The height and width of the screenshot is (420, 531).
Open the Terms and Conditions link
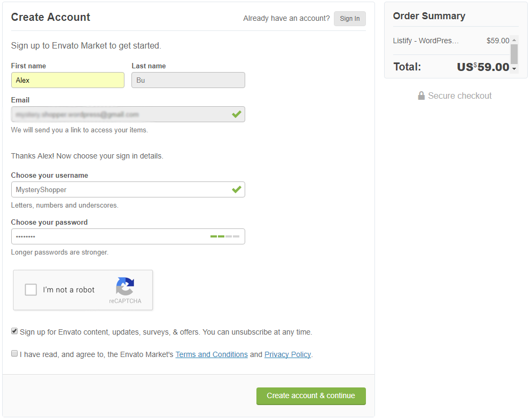tap(212, 354)
